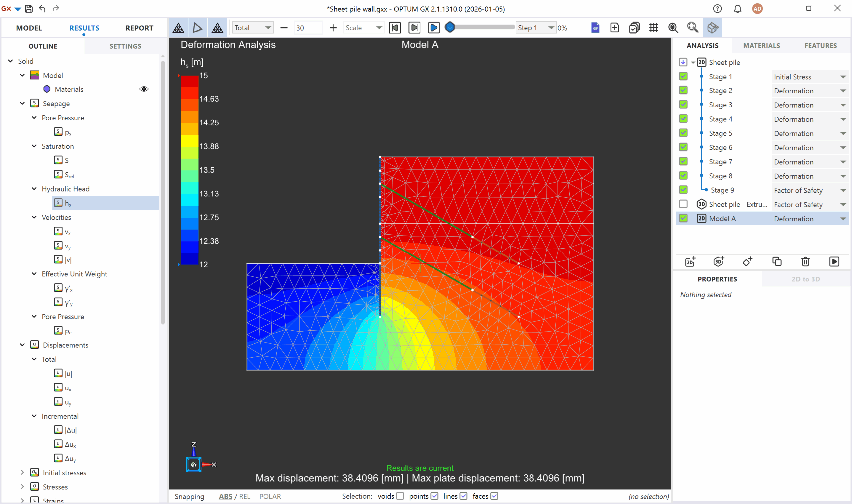Viewport: 852px width, 504px height.
Task: Toggle Materials visibility eye icon
Action: [144, 89]
